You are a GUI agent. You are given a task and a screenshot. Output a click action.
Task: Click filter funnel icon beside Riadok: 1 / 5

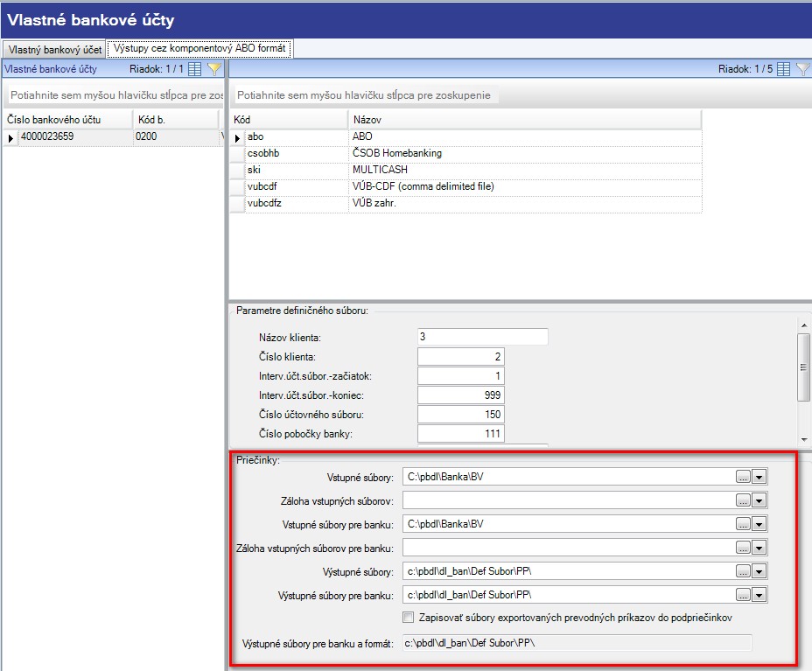pyautogui.click(x=802, y=69)
